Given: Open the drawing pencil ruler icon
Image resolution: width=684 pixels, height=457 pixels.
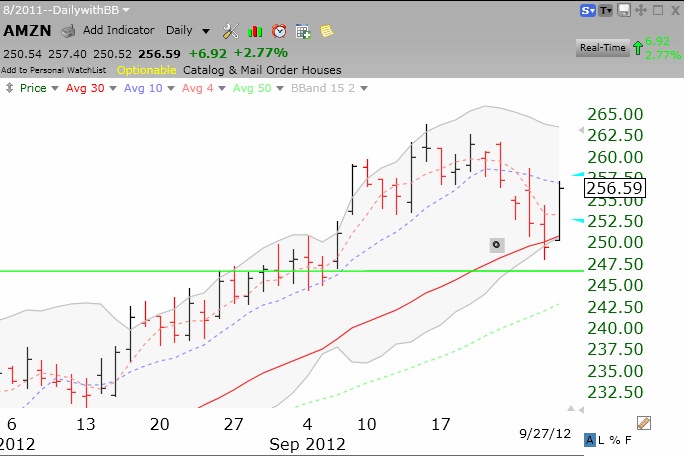Looking at the screenshot, I should (x=644, y=423).
